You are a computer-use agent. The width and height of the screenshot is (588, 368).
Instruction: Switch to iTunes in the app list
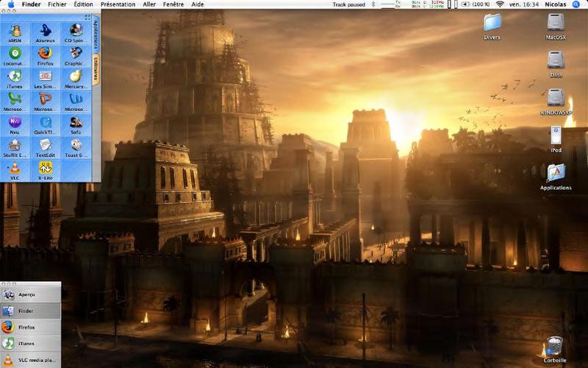coord(31,344)
